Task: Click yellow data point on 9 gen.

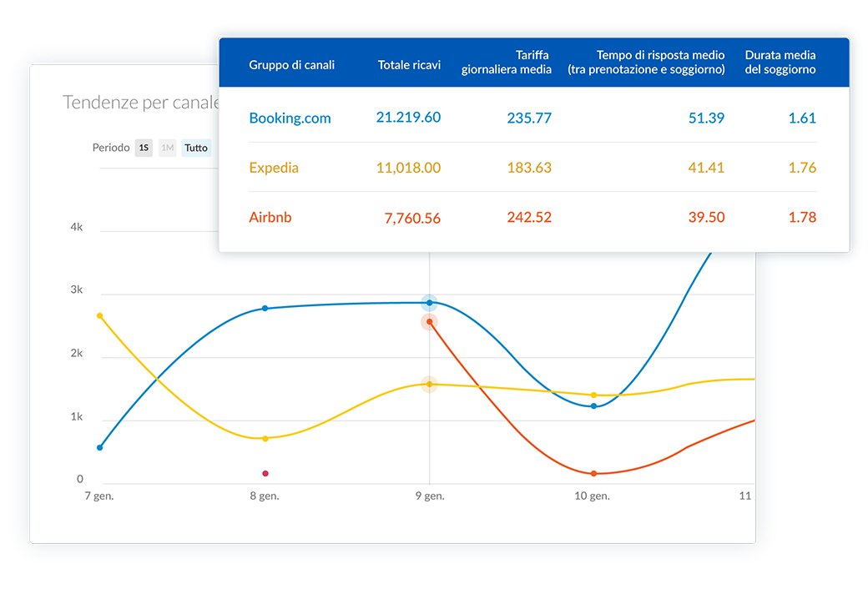Action: (x=430, y=385)
